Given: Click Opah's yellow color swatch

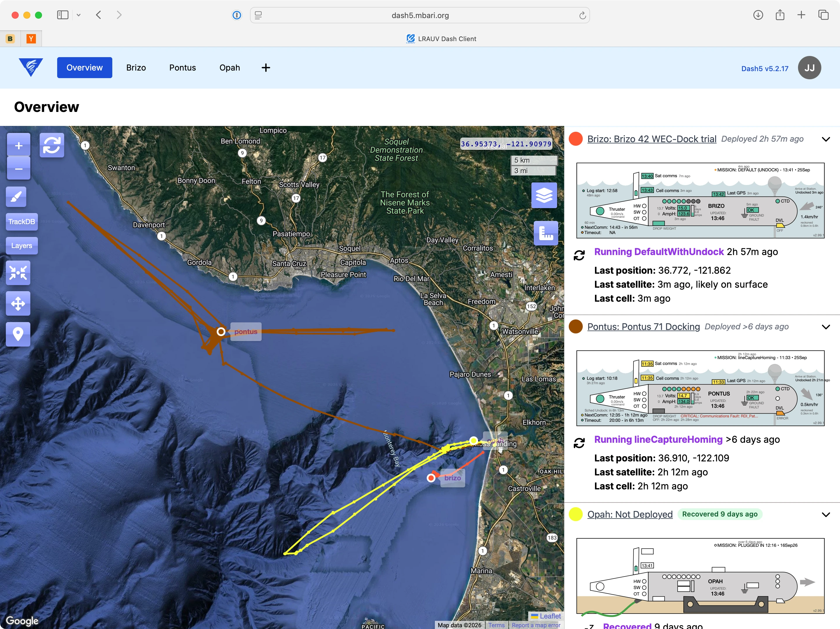Looking at the screenshot, I should point(575,514).
